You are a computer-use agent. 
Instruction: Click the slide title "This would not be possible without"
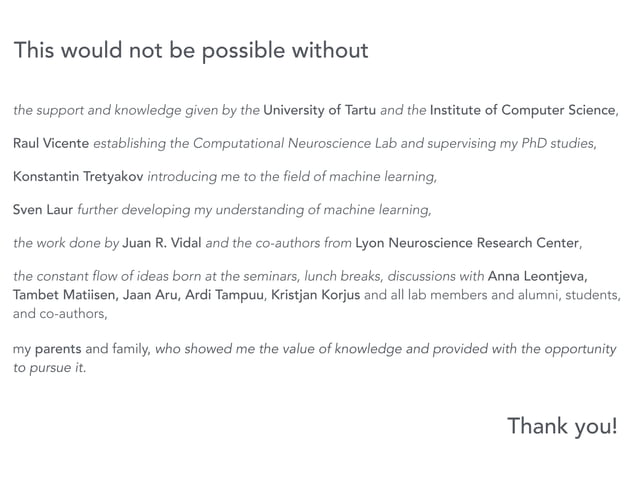pos(191,50)
